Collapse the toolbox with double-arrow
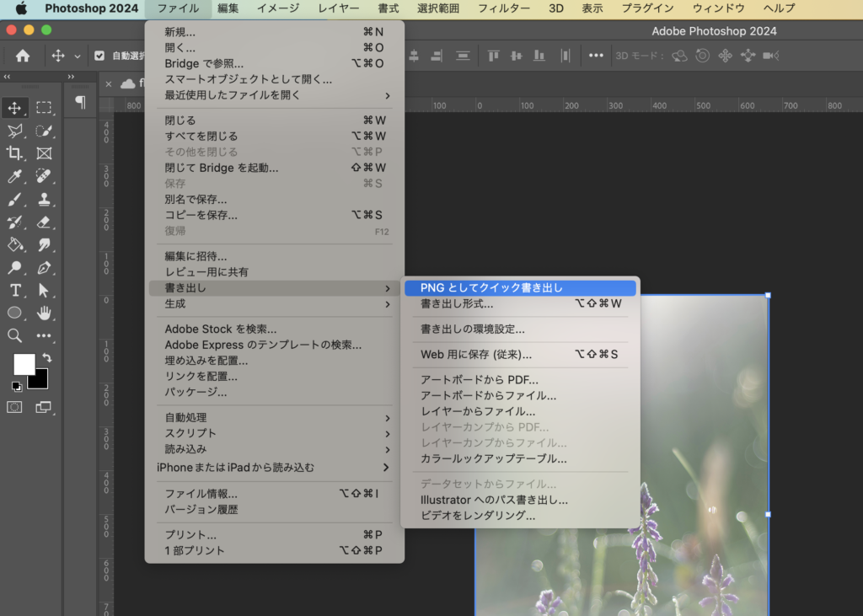863x616 pixels. pos(7,77)
